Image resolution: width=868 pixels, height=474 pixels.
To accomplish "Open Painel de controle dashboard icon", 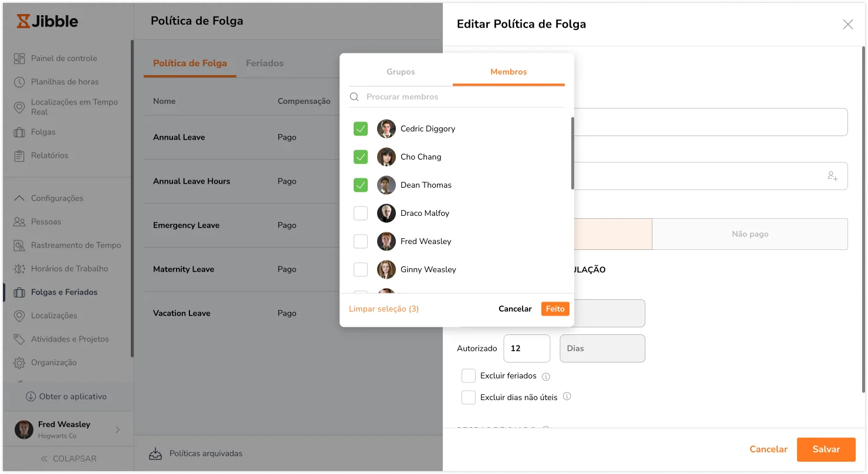I will click(x=19, y=58).
